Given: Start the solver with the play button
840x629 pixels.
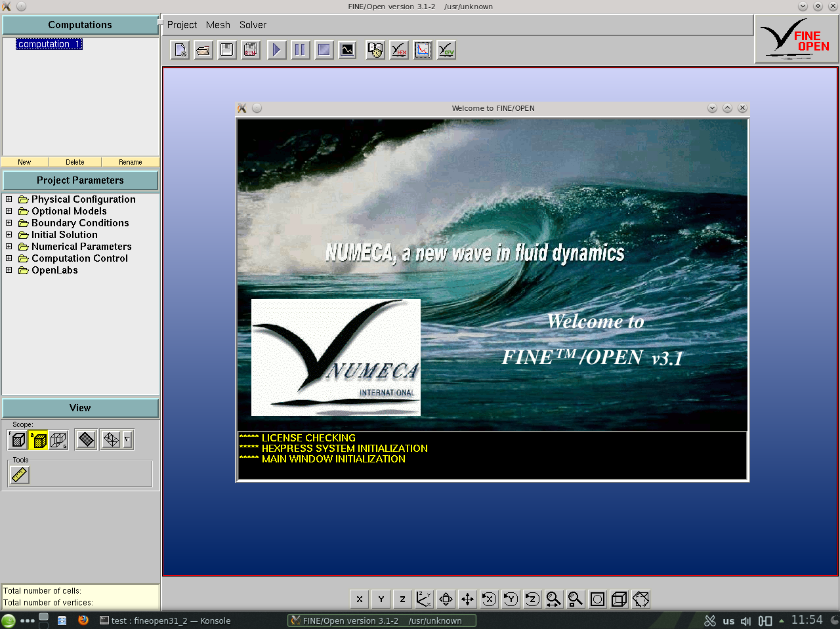Looking at the screenshot, I should click(277, 50).
